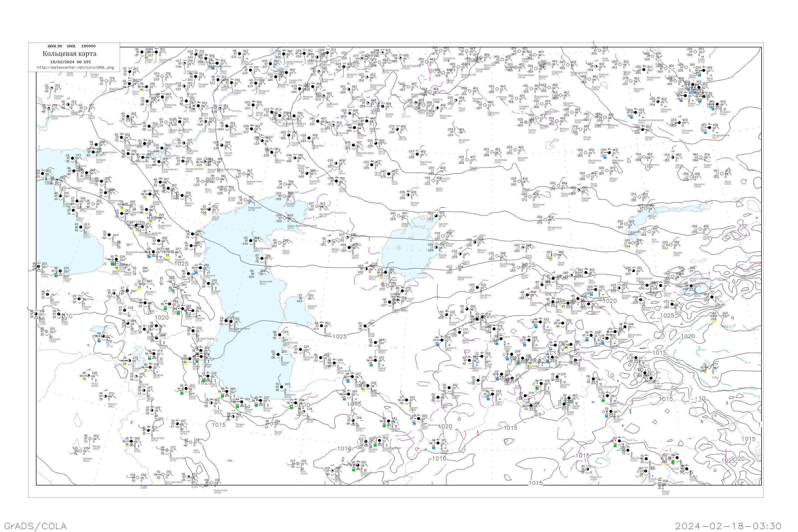The image size is (798, 532).
Task: Click the 1015 isobar label near Tehran
Action: click(218, 425)
